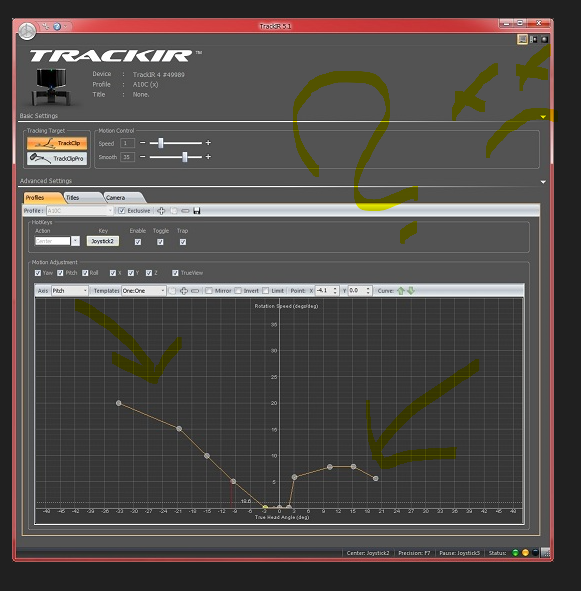This screenshot has width=581, height=591.
Task: Decrease Smooth with the minus sign
Action: pyautogui.click(x=143, y=156)
